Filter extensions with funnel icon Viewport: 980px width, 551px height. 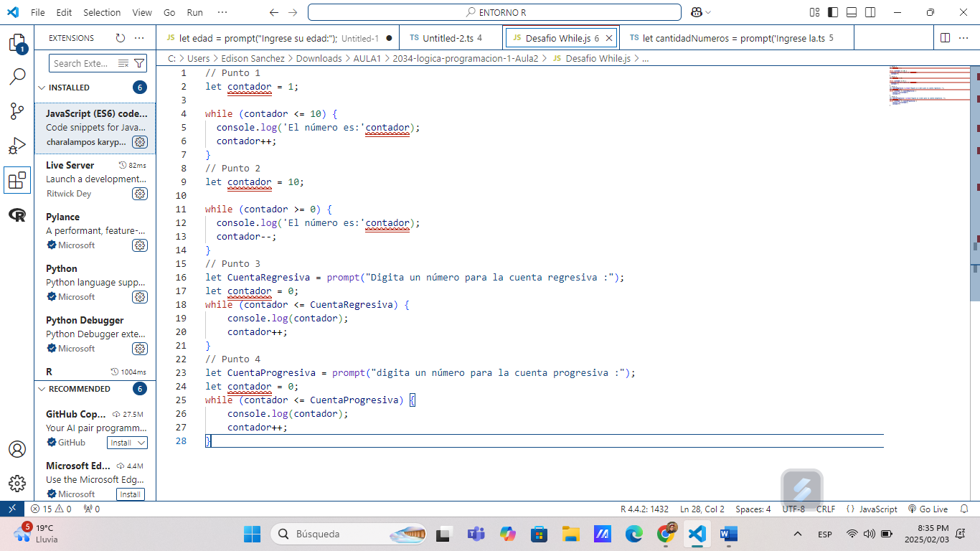(139, 63)
